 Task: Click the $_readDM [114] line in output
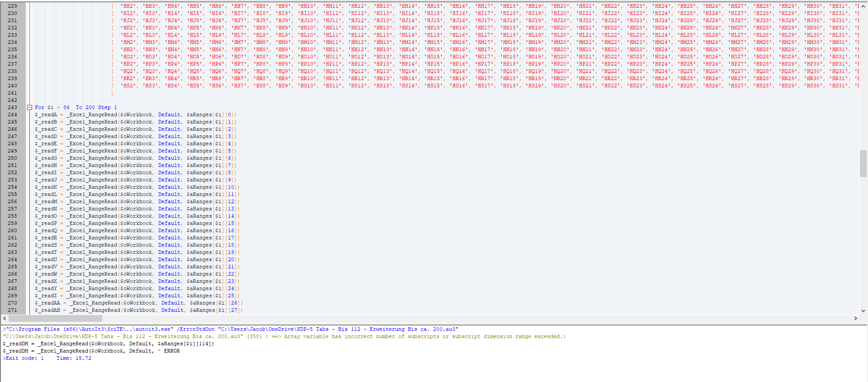(x=108, y=344)
